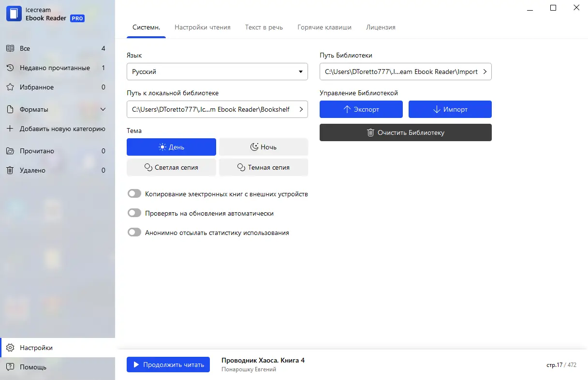Click the book title Проводник Хаоса. Книга 4

(x=263, y=360)
